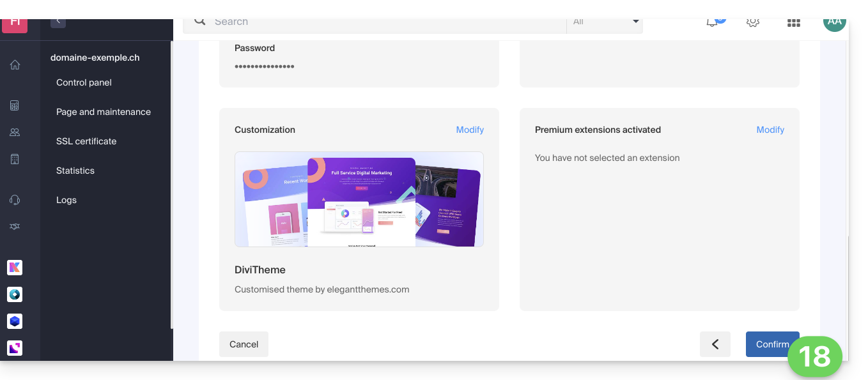
Task: Click the DiviTheme preview thumbnail
Action: pyautogui.click(x=359, y=199)
